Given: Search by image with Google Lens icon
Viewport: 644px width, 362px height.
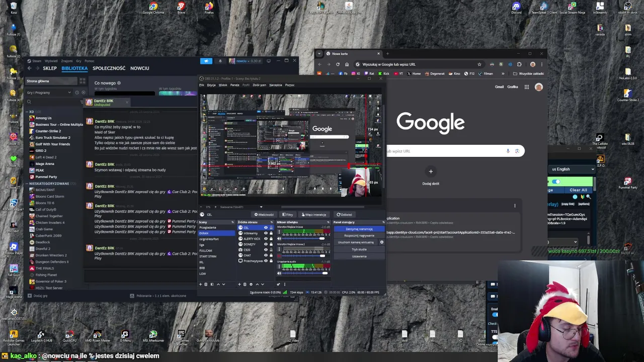Looking at the screenshot, I should click(x=517, y=151).
